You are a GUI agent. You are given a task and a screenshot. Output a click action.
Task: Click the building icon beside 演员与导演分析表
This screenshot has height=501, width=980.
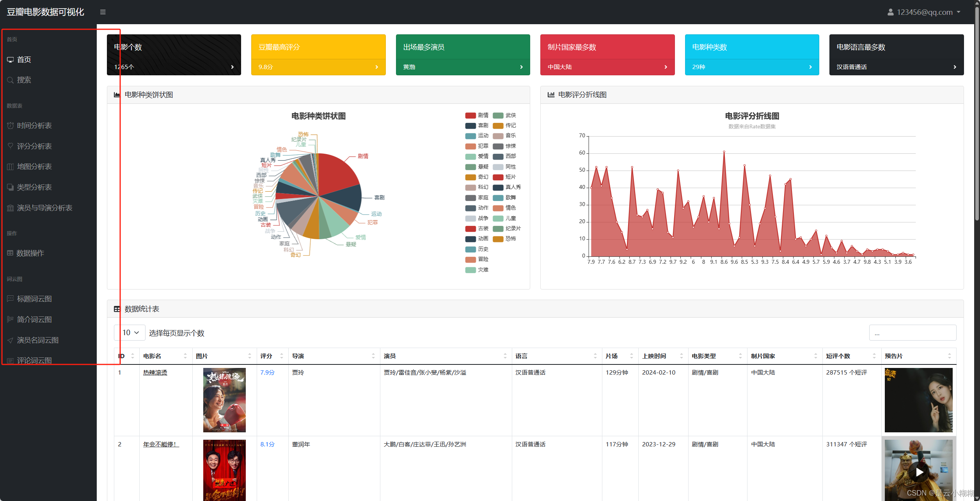(x=11, y=208)
